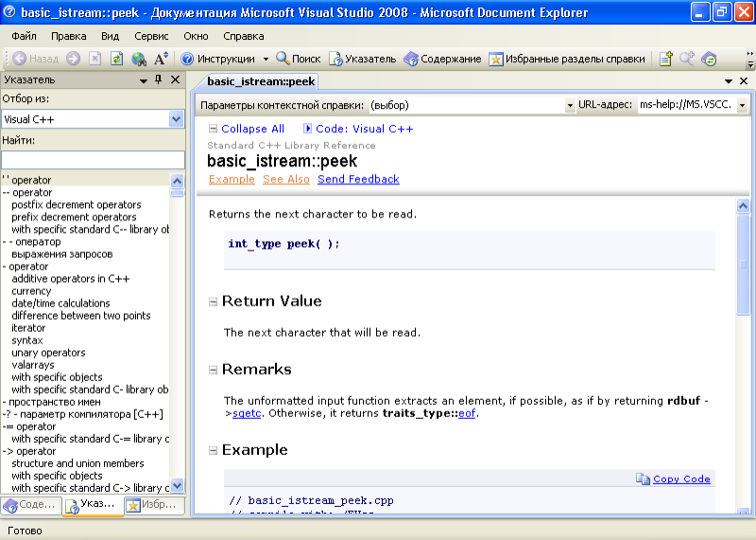The height and width of the screenshot is (540, 756).
Task: Click the Поиск search toolbar button
Action: (299, 59)
